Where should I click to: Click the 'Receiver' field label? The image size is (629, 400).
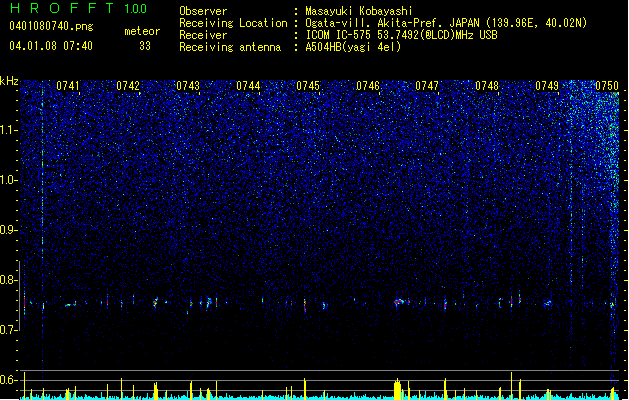point(203,35)
